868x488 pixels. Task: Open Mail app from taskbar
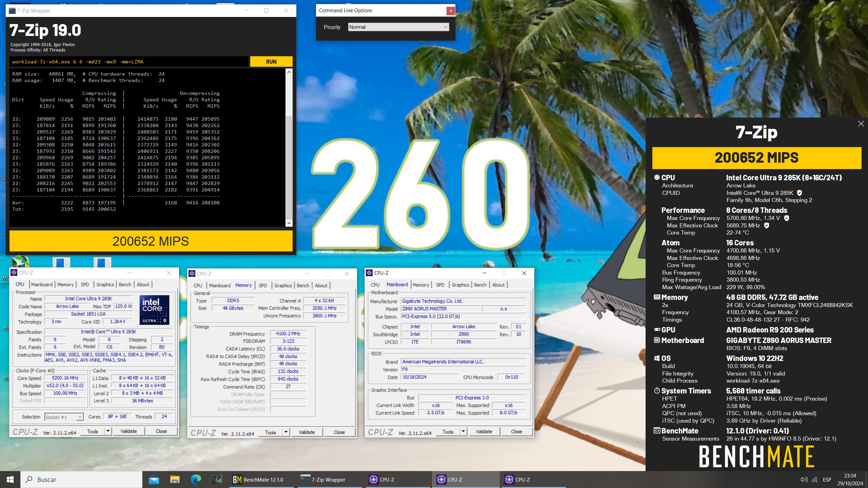tap(154, 480)
